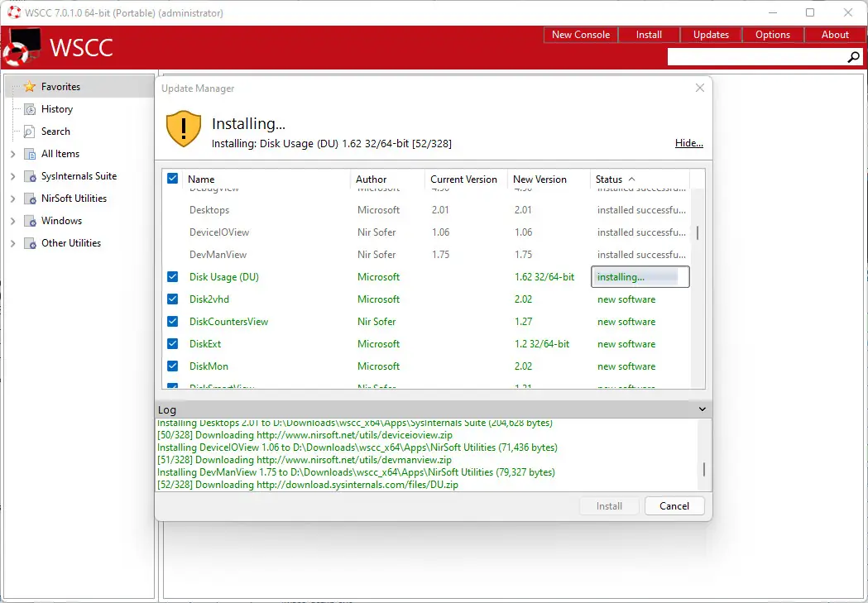Click the DiskExt name
The image size is (868, 603).
(x=205, y=344)
